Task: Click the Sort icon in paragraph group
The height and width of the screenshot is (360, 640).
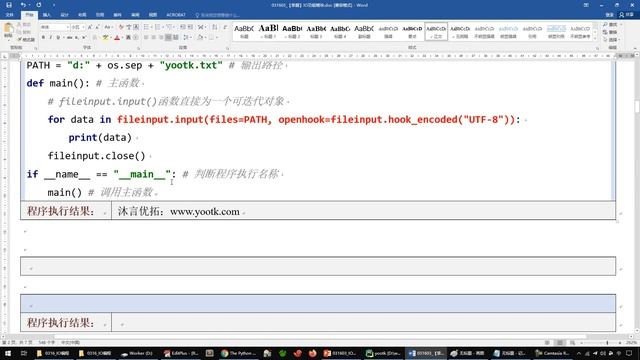Action: pos(215,27)
